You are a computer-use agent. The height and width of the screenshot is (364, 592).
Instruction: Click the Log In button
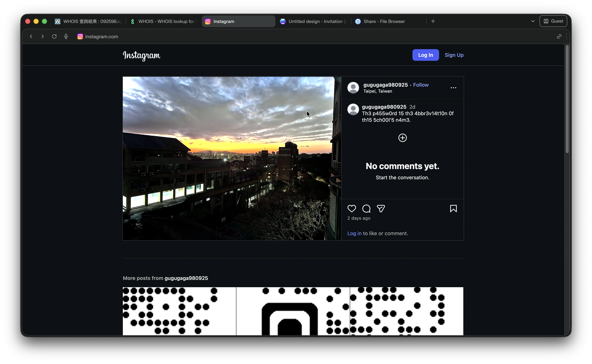(425, 55)
